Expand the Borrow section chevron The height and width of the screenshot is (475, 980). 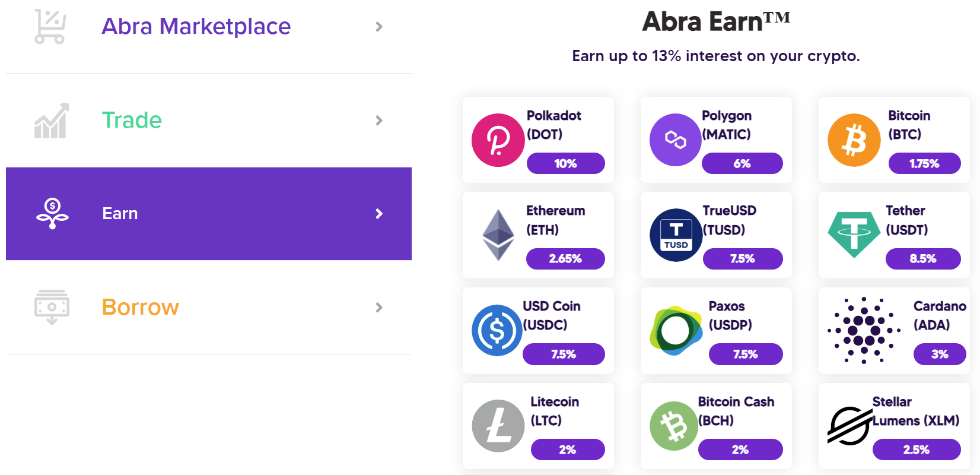click(x=379, y=308)
